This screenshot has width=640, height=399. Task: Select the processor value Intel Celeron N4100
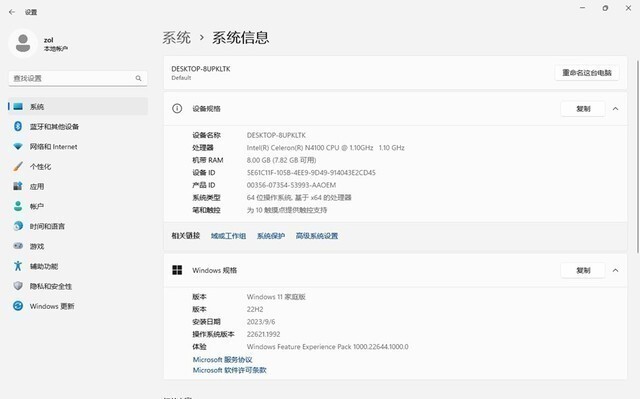coord(325,148)
